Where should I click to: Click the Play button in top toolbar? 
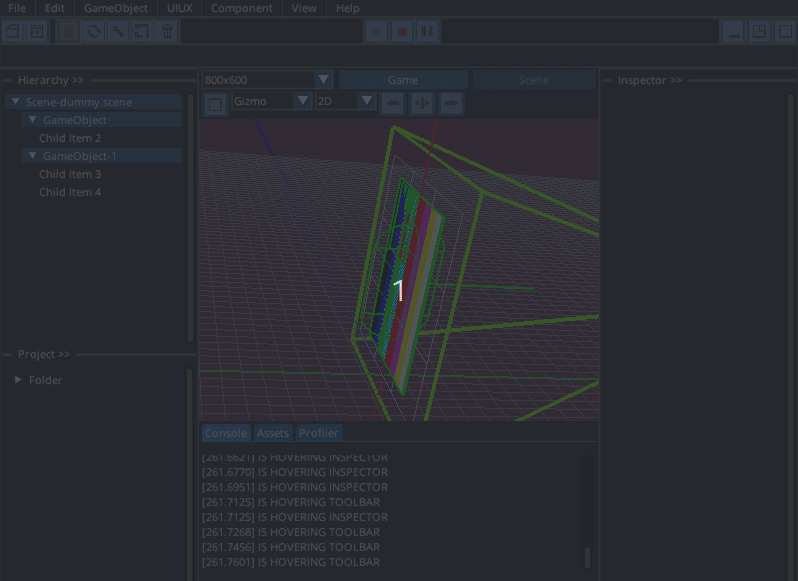pos(376,32)
